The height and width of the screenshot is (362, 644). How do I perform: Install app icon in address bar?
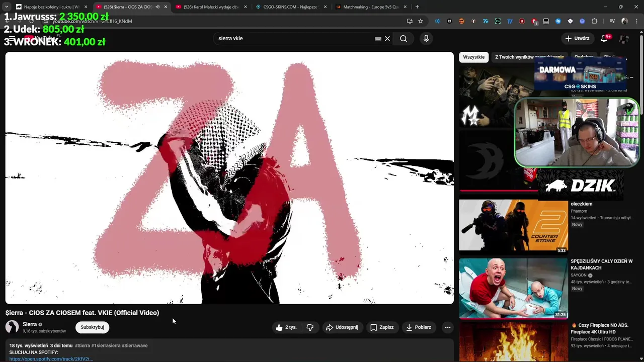pyautogui.click(x=410, y=21)
